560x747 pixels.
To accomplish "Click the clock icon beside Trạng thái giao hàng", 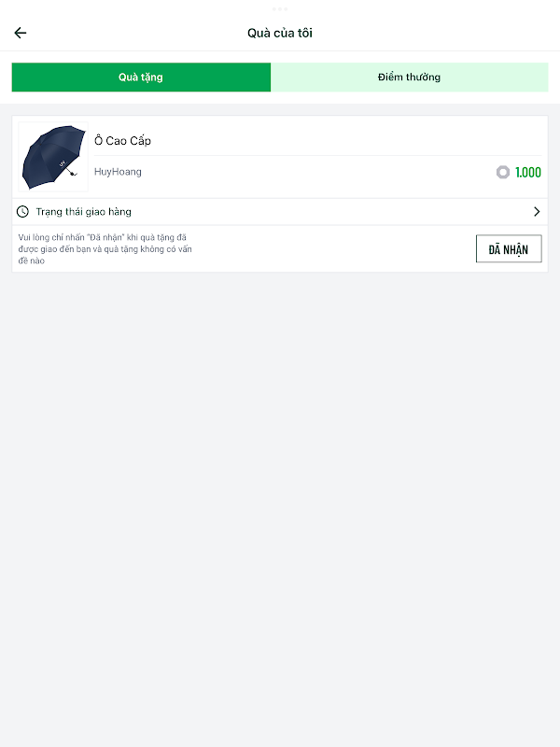I will click(23, 212).
